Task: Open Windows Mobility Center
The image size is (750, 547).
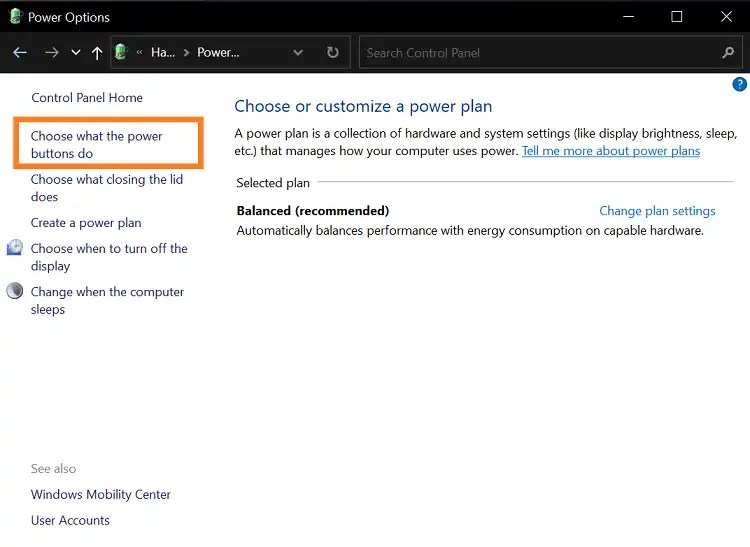Action: (100, 494)
